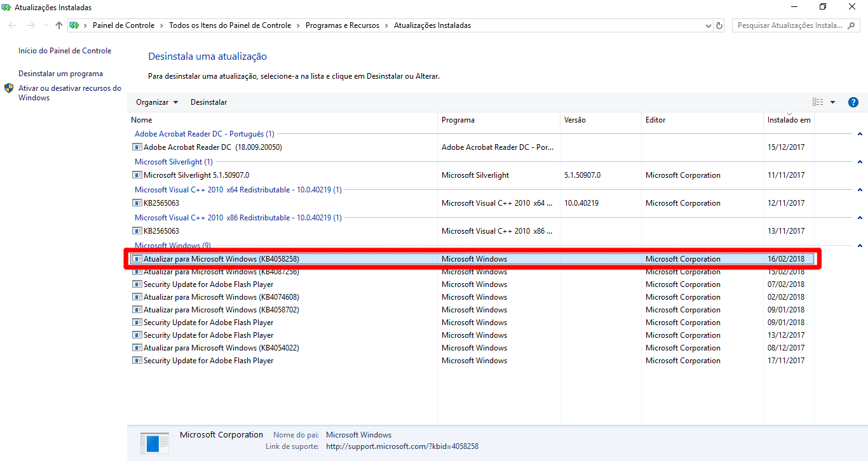
Task: Select the KB4087256 update row icon
Action: (x=137, y=272)
